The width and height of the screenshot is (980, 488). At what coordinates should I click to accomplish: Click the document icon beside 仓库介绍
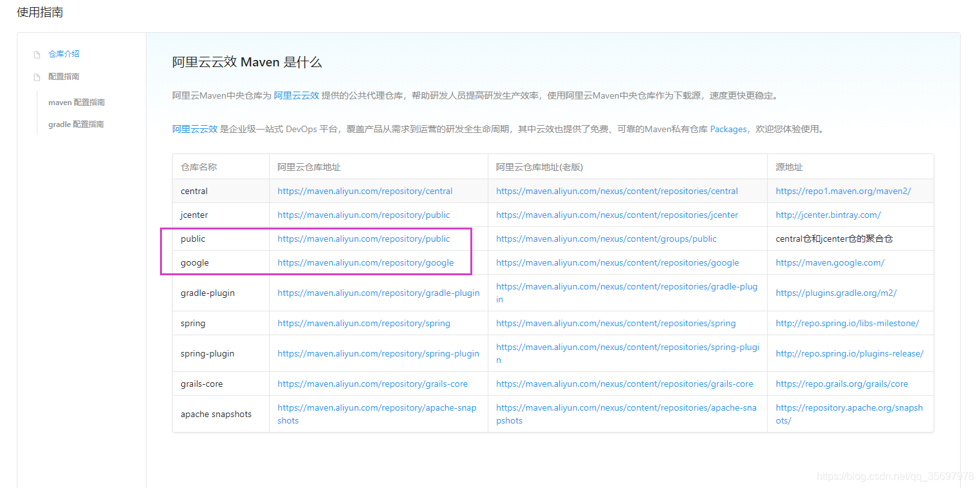coord(37,54)
